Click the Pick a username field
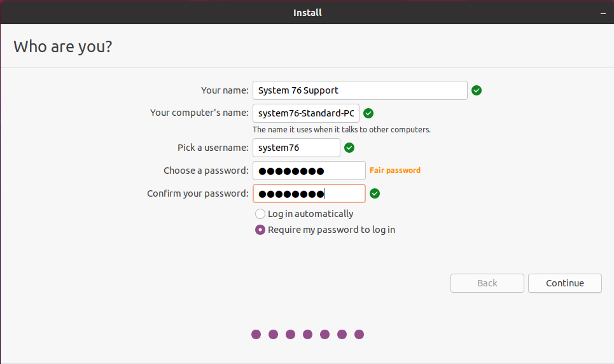The height and width of the screenshot is (364, 614). pyautogui.click(x=297, y=148)
